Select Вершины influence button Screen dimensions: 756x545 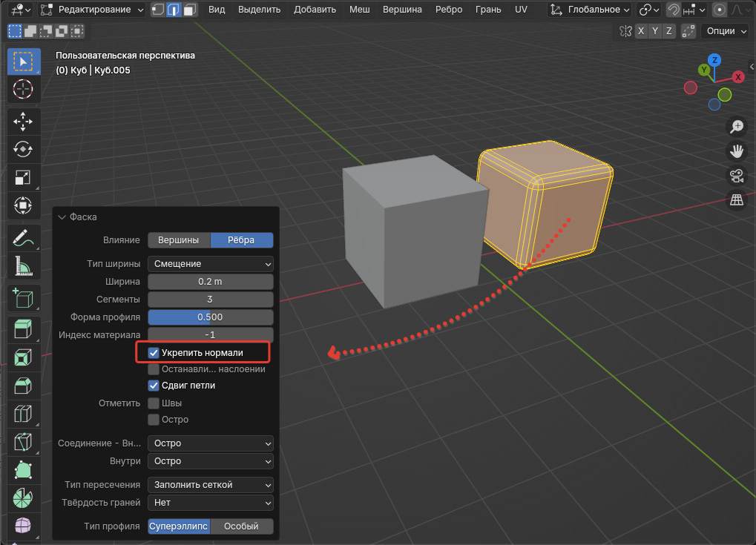tap(179, 240)
